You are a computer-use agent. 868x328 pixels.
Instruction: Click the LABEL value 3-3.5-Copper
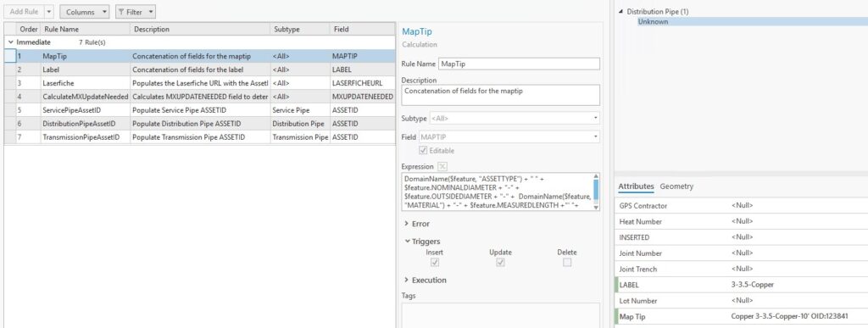click(753, 285)
